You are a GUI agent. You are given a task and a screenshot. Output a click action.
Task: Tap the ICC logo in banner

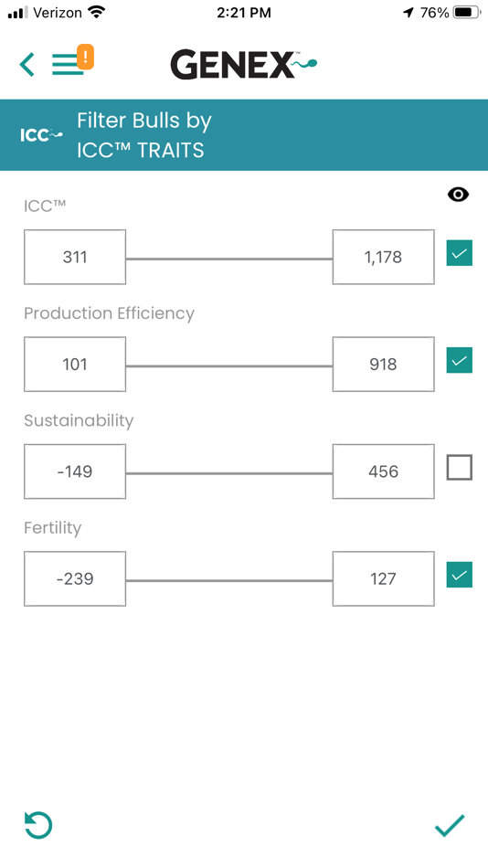coord(41,135)
